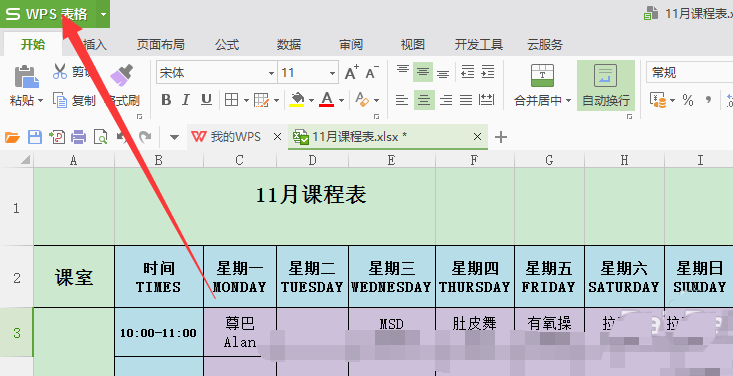Expand the font color dropdown arrow
The image size is (733, 376).
pos(341,100)
